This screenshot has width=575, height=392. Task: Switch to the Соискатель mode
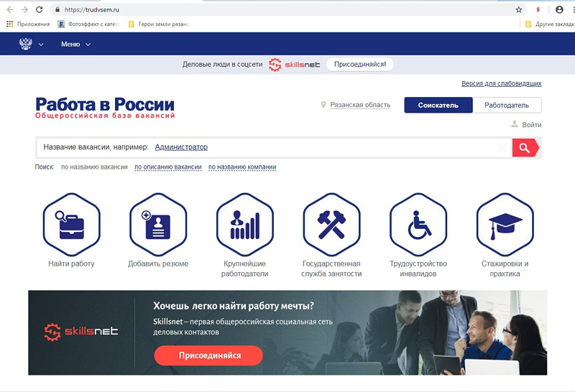438,105
